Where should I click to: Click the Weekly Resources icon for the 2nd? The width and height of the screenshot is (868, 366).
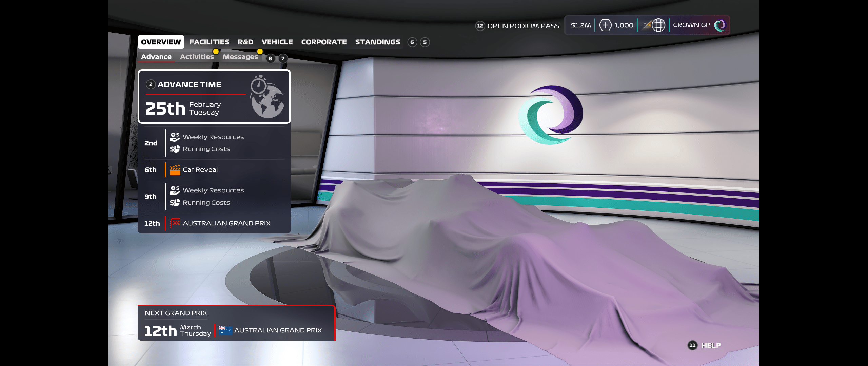point(175,137)
